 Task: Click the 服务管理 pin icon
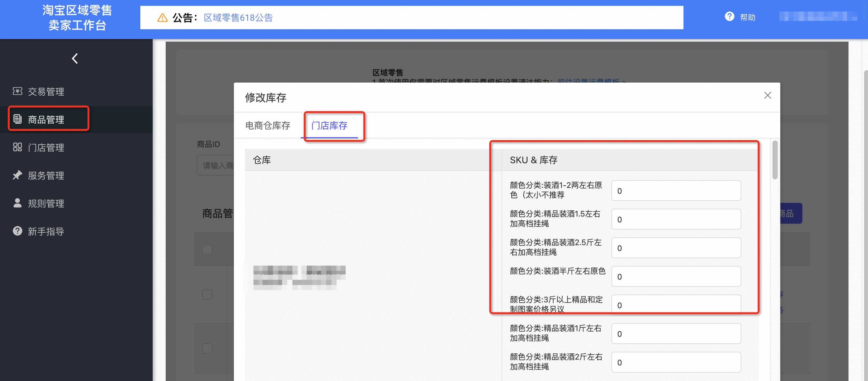click(x=17, y=175)
